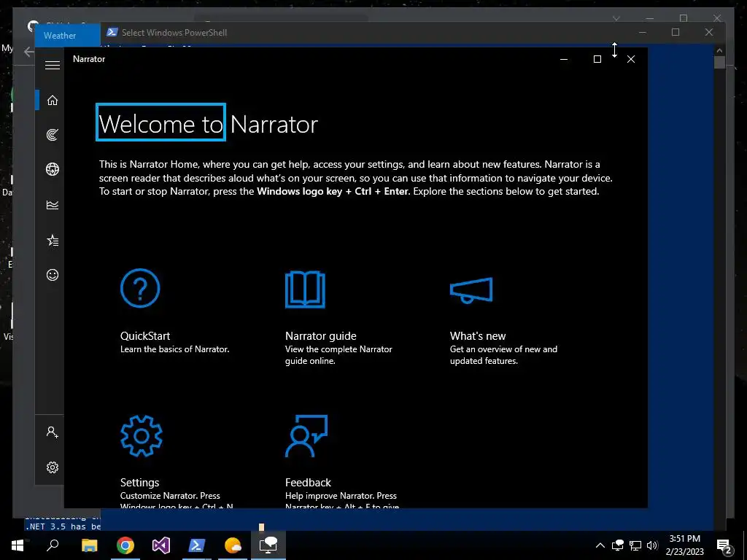Viewport: 747px width, 560px height.
Task: Click the Weather tab title
Action: click(60, 35)
